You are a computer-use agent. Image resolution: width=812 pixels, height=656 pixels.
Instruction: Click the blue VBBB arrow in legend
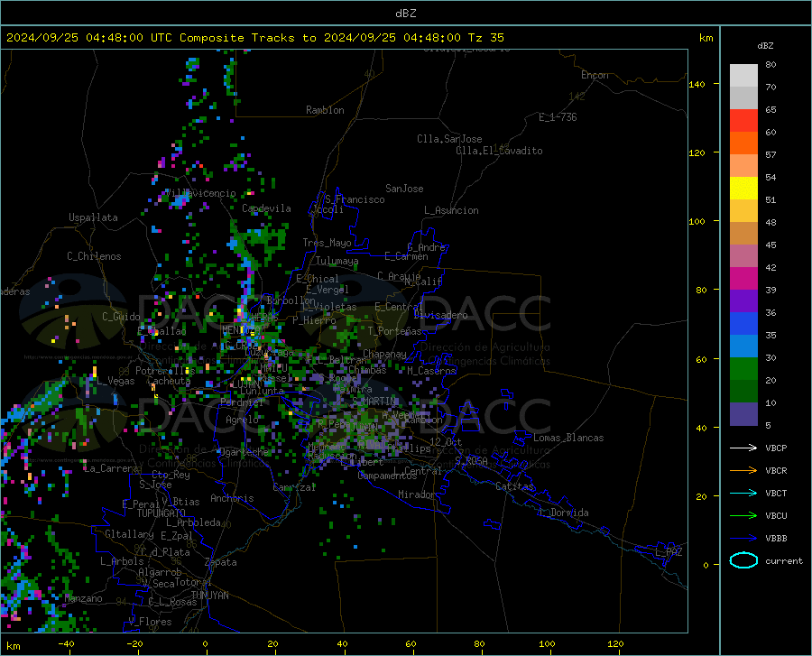pos(743,539)
